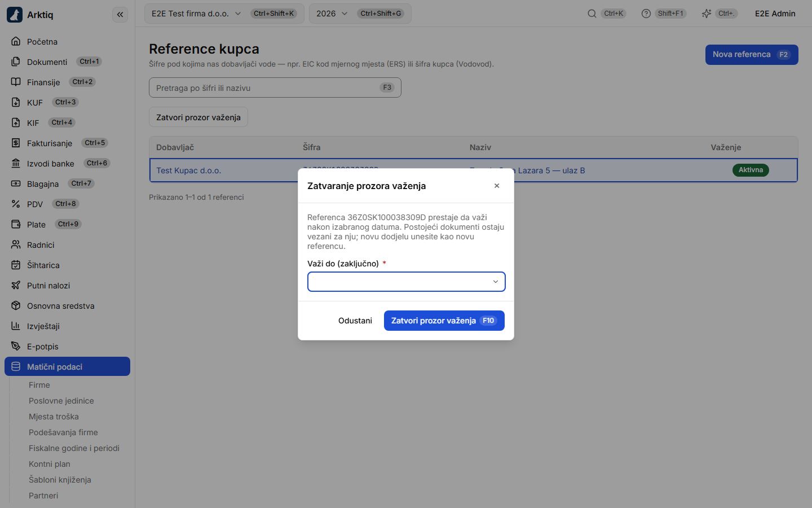Open Mjesta troška submenu item
The image size is (812, 508).
(x=54, y=417)
